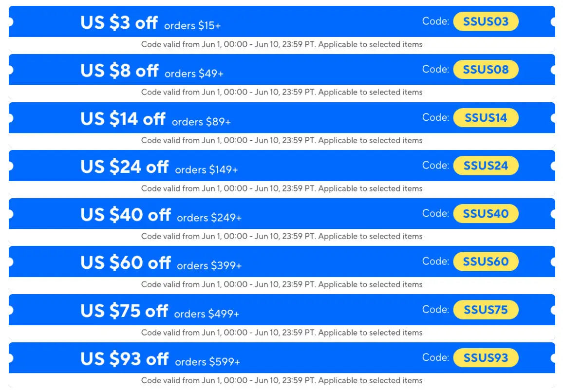
Task: Copy the SSUS08 coupon code
Action: pos(486,69)
